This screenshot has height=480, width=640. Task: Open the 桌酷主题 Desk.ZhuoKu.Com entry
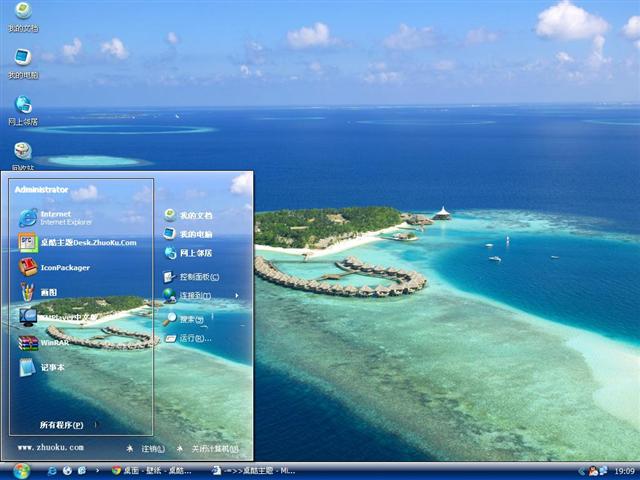click(x=86, y=242)
